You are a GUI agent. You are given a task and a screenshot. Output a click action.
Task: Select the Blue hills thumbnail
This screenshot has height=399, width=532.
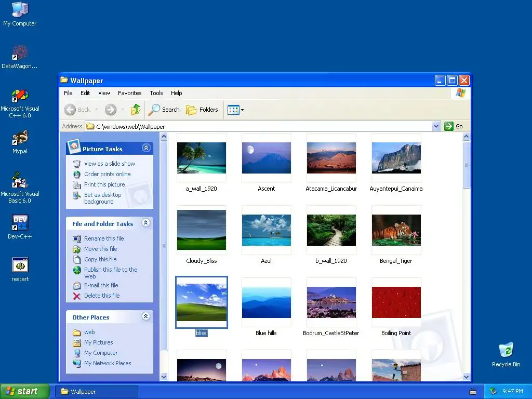point(267,302)
